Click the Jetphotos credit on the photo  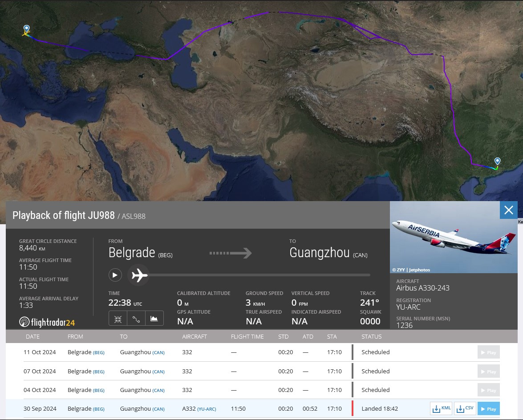pos(420,270)
